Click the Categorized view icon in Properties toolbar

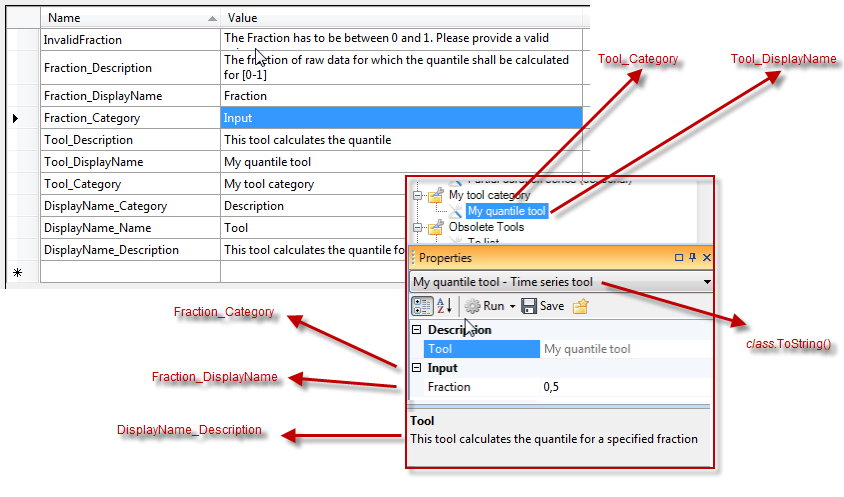[x=422, y=306]
